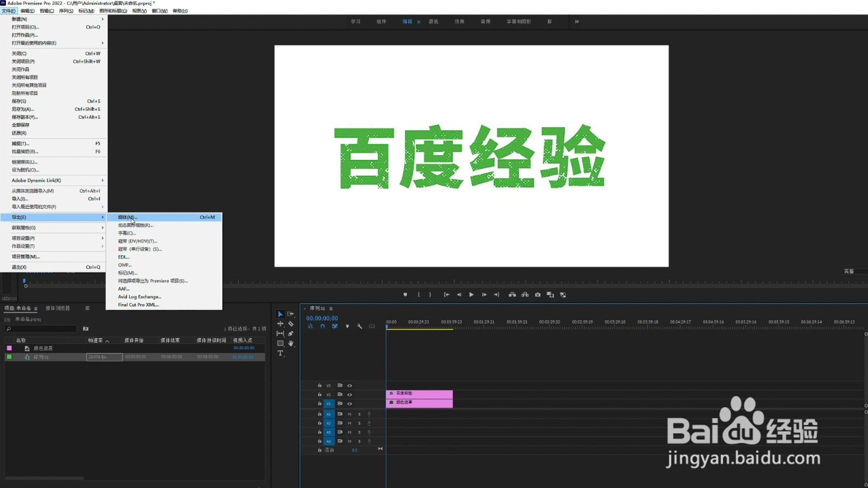Open the 编辑(E) menu in menu bar
This screenshot has height=488, width=868.
28,11
